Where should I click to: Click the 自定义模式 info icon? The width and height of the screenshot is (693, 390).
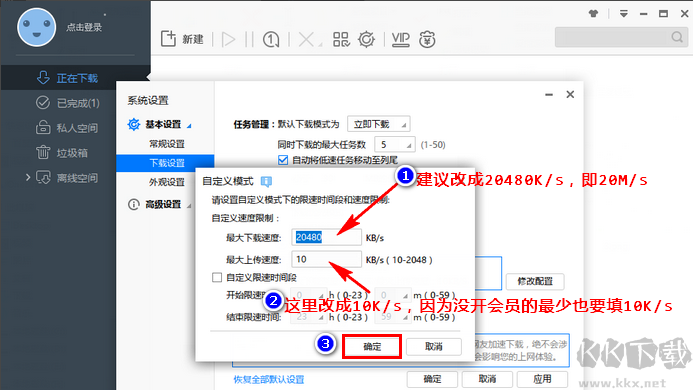tap(266, 181)
